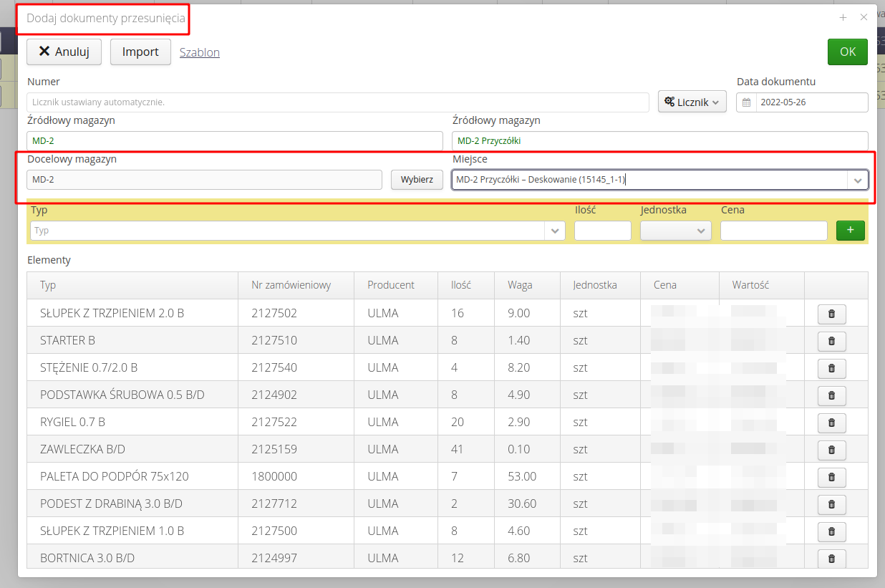Click the Import button
Screen dimensions: 885x588
[140, 52]
